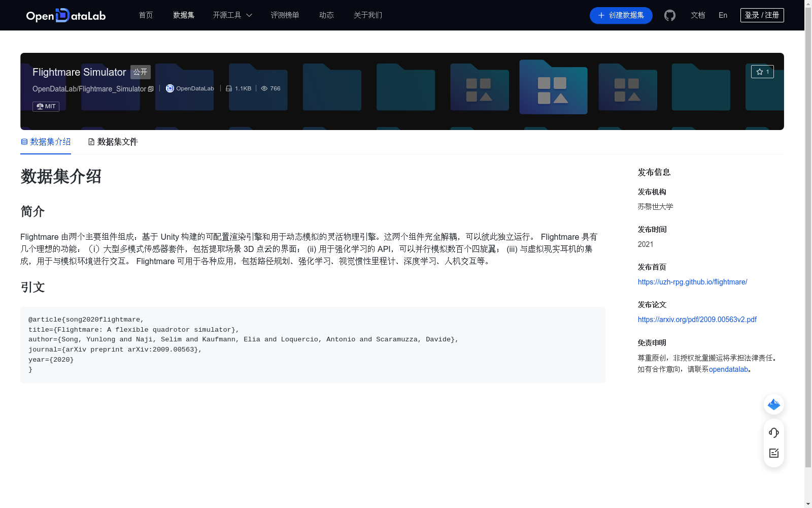This screenshot has height=508, width=812.
Task: Open the headset customer support icon
Action: (774, 433)
